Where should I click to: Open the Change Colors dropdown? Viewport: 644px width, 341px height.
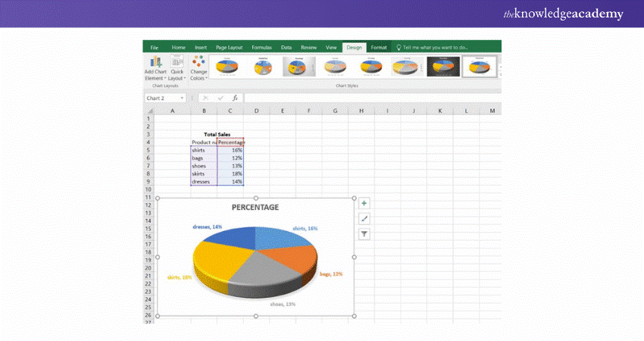[199, 68]
